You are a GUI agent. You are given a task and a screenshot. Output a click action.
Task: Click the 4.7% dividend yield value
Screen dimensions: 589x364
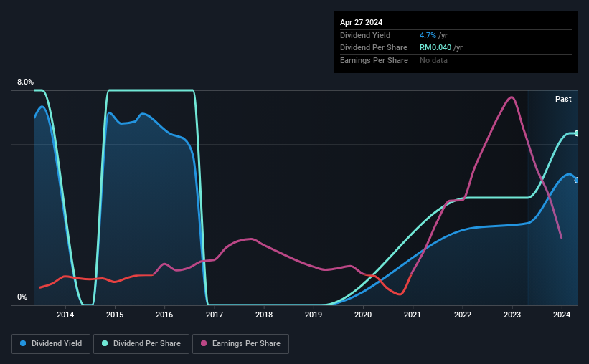pyautogui.click(x=428, y=35)
